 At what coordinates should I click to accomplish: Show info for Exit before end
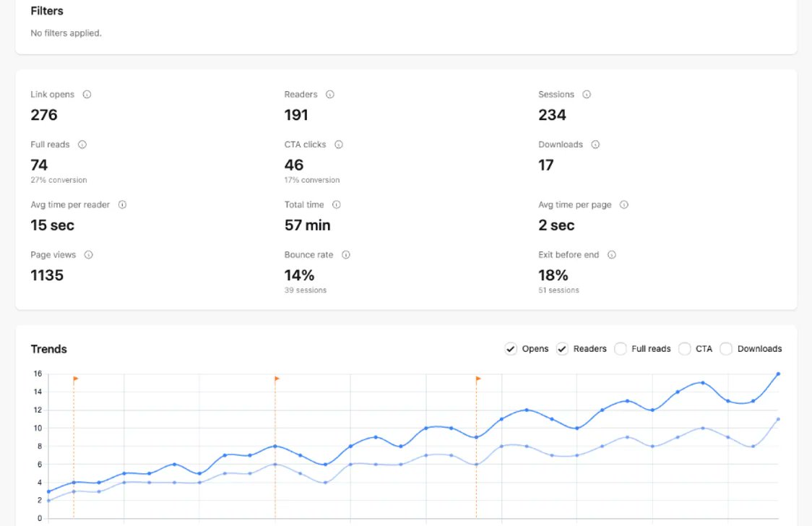612,255
